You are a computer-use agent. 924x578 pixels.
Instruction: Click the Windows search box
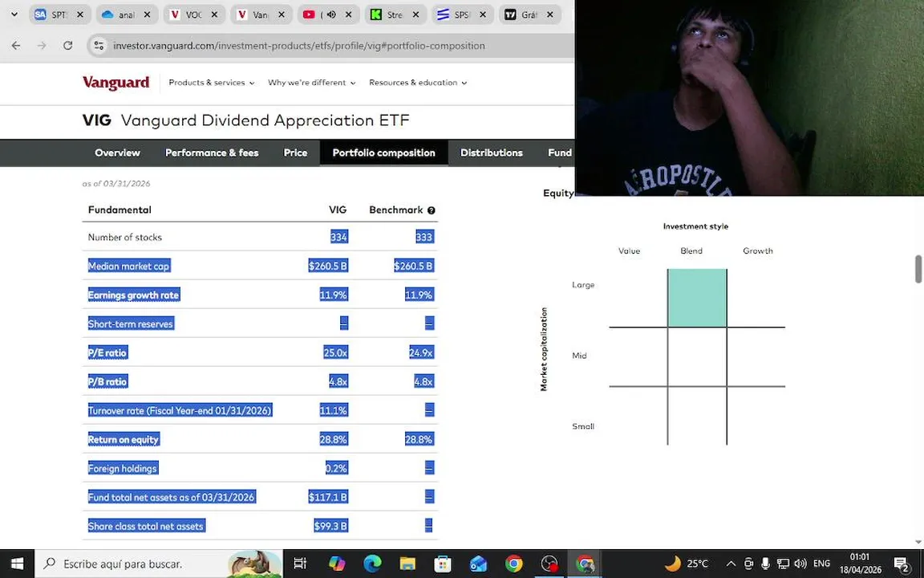click(x=159, y=564)
